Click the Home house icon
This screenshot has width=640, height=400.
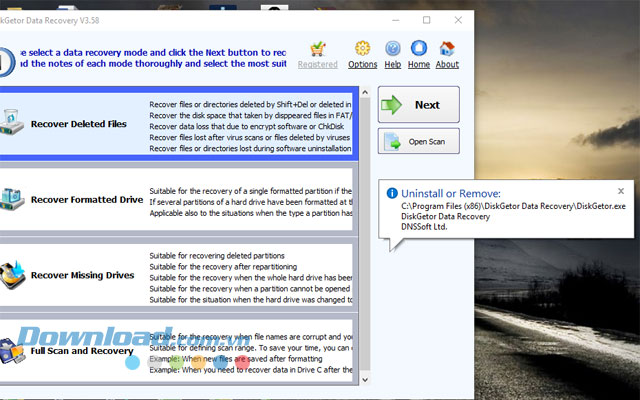click(x=419, y=48)
